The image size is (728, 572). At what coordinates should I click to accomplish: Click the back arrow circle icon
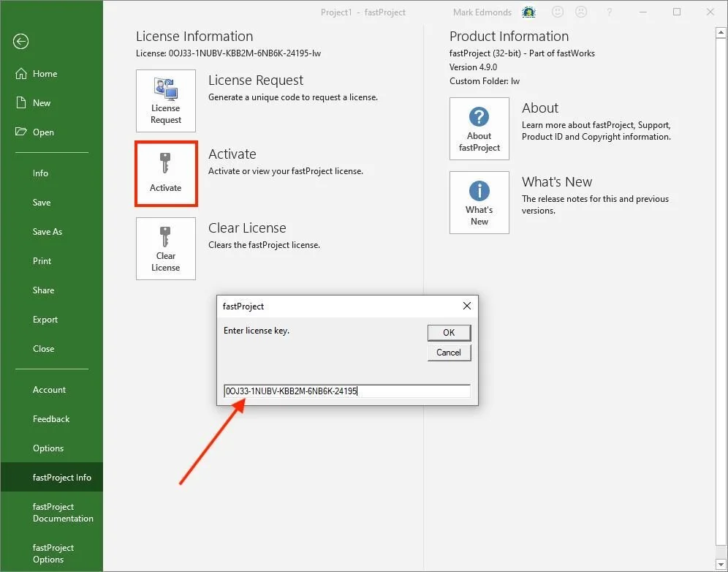[20, 42]
